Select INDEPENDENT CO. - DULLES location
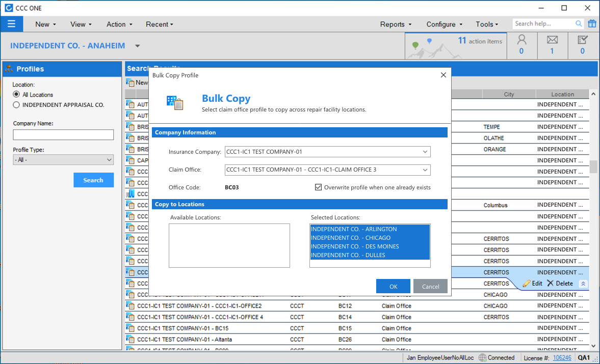The image size is (600, 364). point(370,255)
